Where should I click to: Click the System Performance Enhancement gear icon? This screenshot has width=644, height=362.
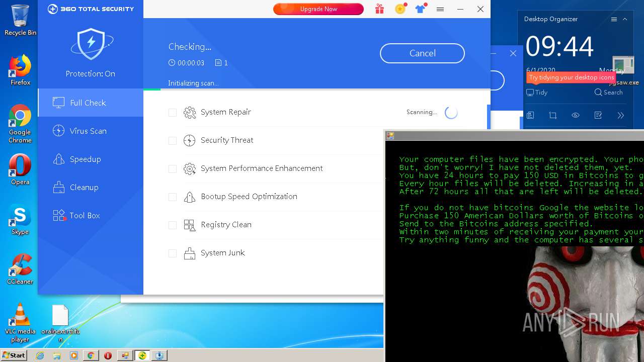click(x=190, y=169)
